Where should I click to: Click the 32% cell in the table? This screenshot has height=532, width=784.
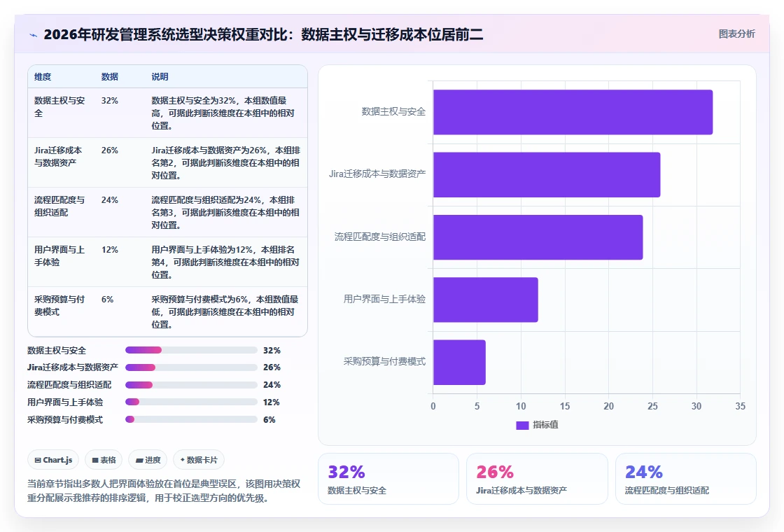[109, 101]
